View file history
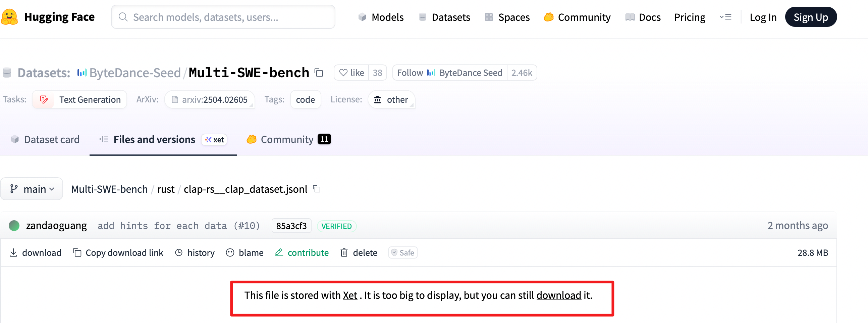Viewport: 868px width, 323px height. (x=195, y=252)
